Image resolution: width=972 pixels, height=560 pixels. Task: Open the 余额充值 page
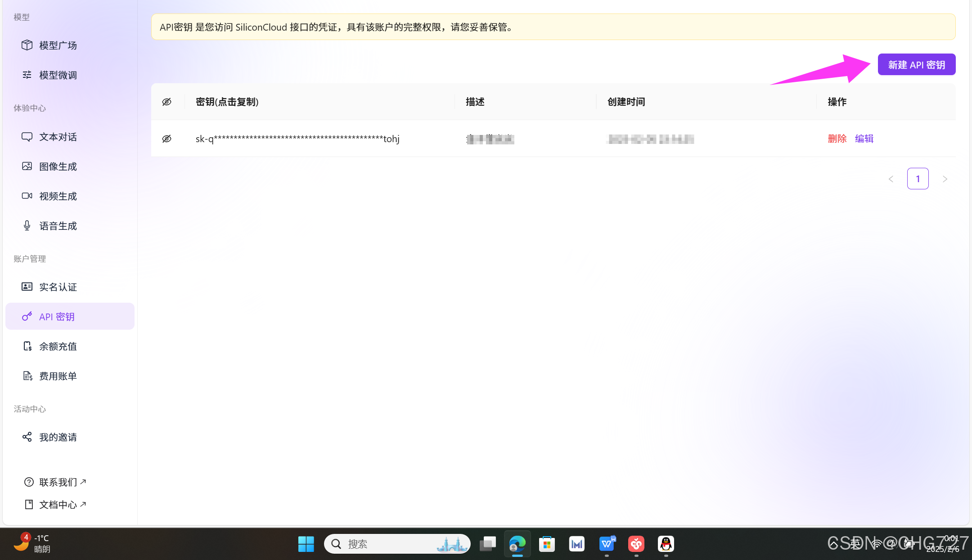click(58, 346)
